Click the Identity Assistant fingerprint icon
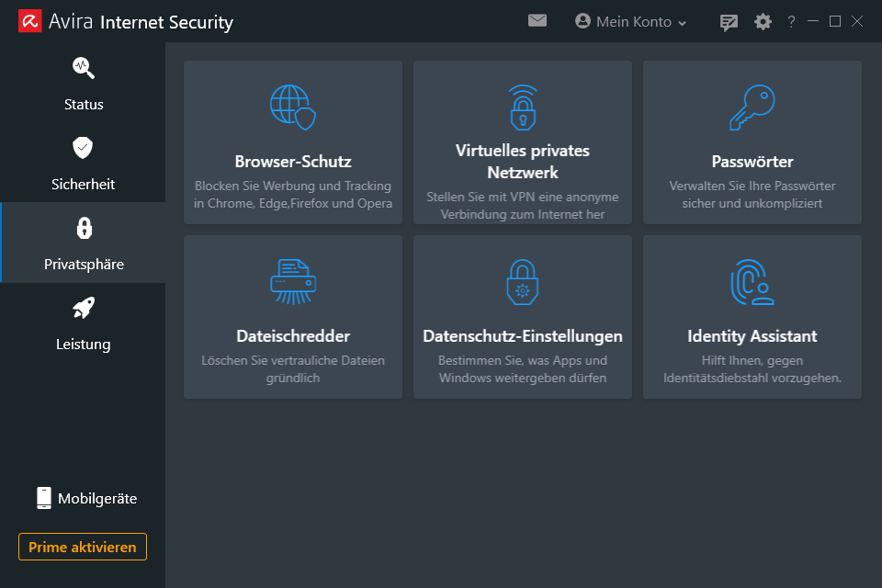The width and height of the screenshot is (882, 588). 752,282
